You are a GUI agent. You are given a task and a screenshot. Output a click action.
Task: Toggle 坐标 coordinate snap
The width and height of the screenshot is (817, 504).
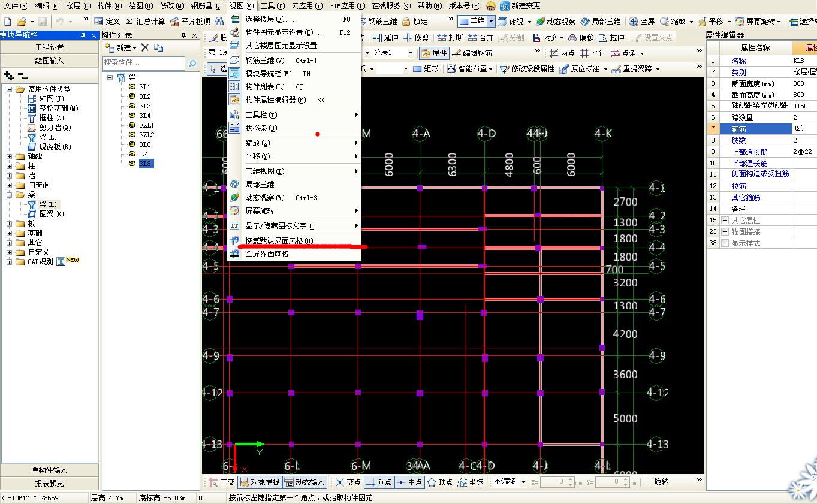471,482
